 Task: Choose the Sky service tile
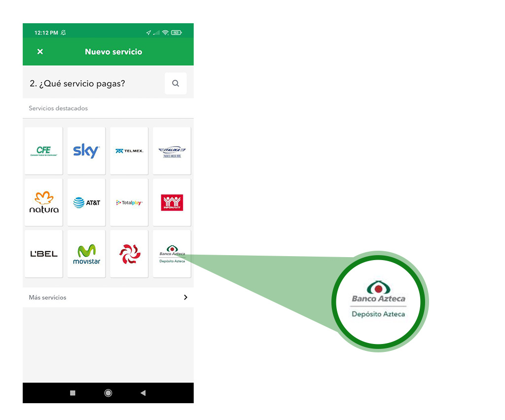pos(86,151)
